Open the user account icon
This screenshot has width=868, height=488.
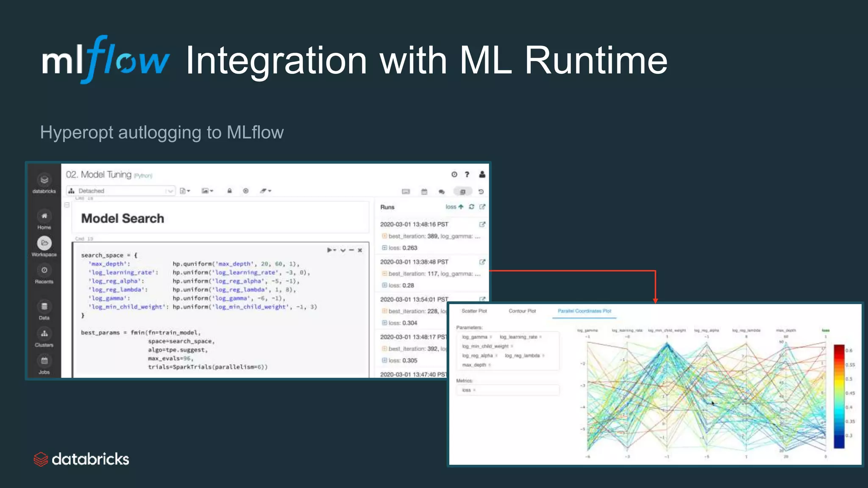[482, 175]
